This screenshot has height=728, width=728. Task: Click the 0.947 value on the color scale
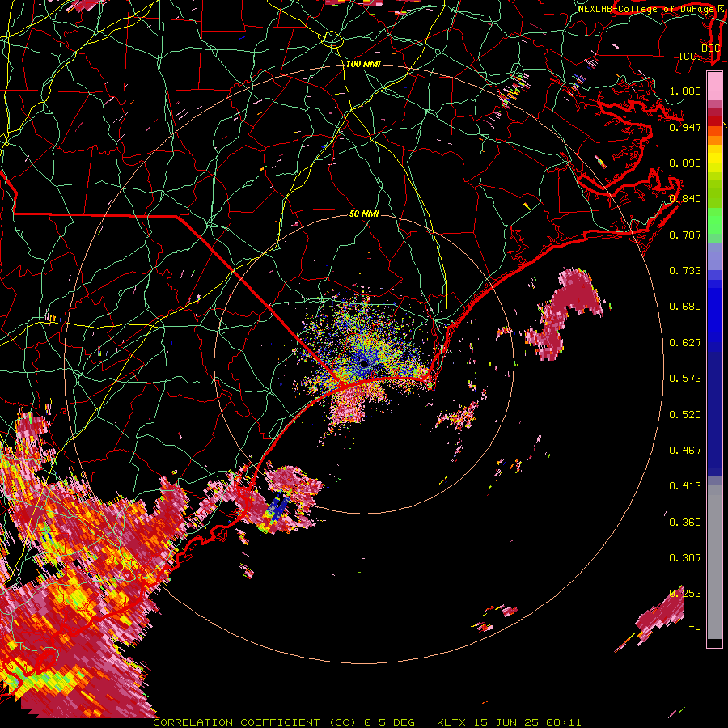click(685, 127)
